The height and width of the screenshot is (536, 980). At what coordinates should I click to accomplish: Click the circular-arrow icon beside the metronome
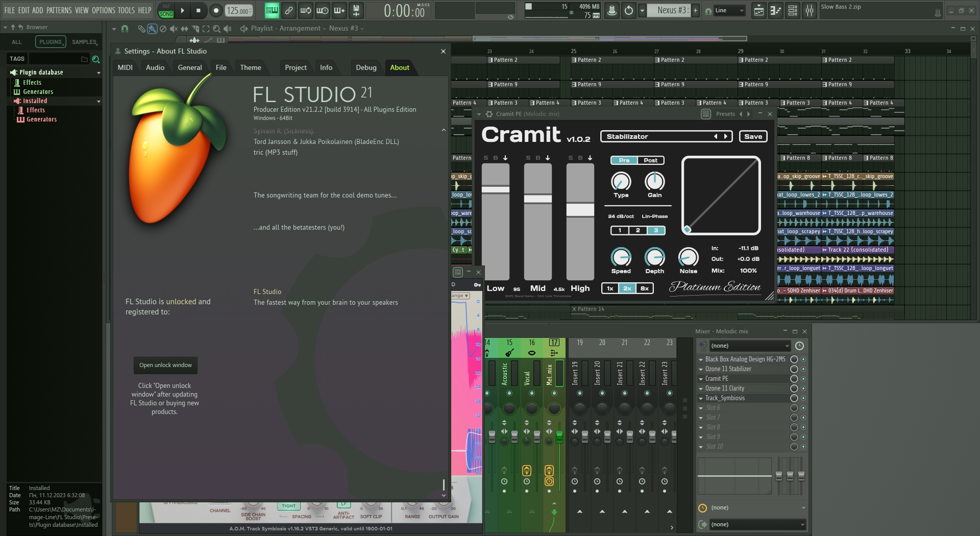pyautogui.click(x=629, y=10)
